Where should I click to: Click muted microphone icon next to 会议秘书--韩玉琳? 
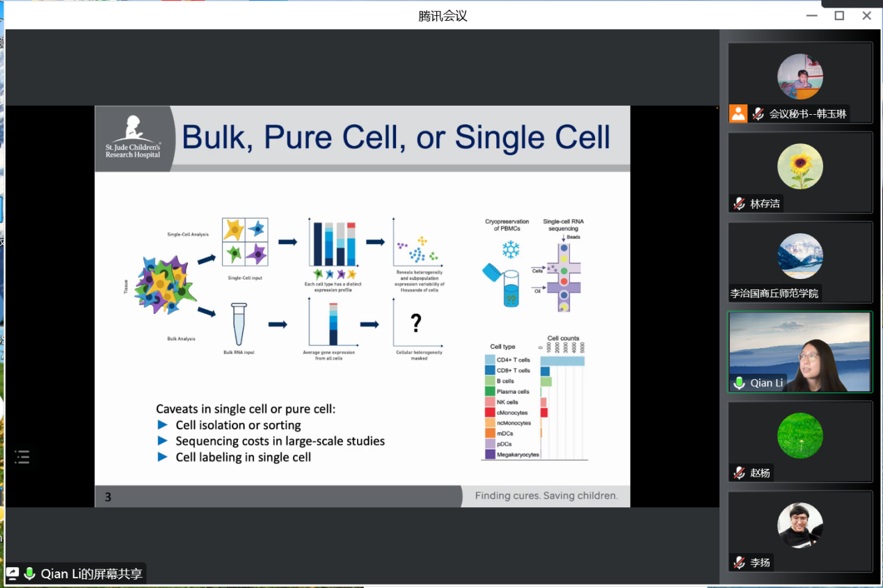click(x=758, y=113)
